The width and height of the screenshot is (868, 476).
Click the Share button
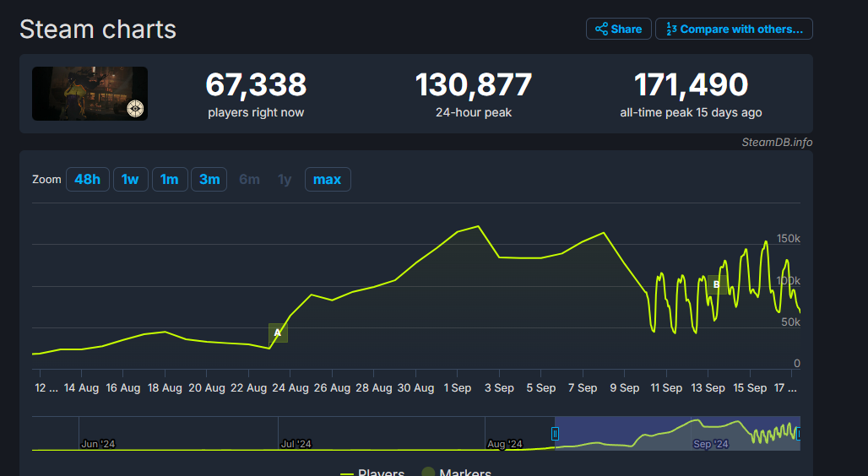tap(618, 29)
